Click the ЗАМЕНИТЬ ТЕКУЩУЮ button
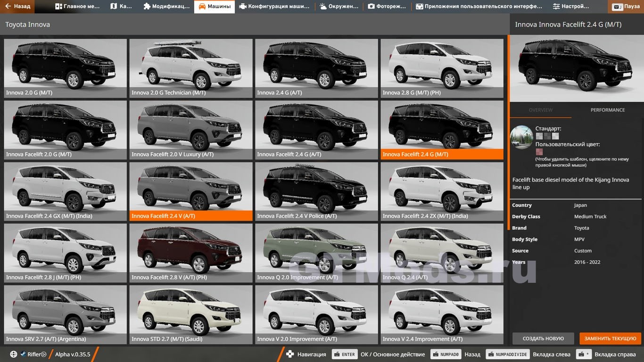Screen dimensions: 644x362 611,338
